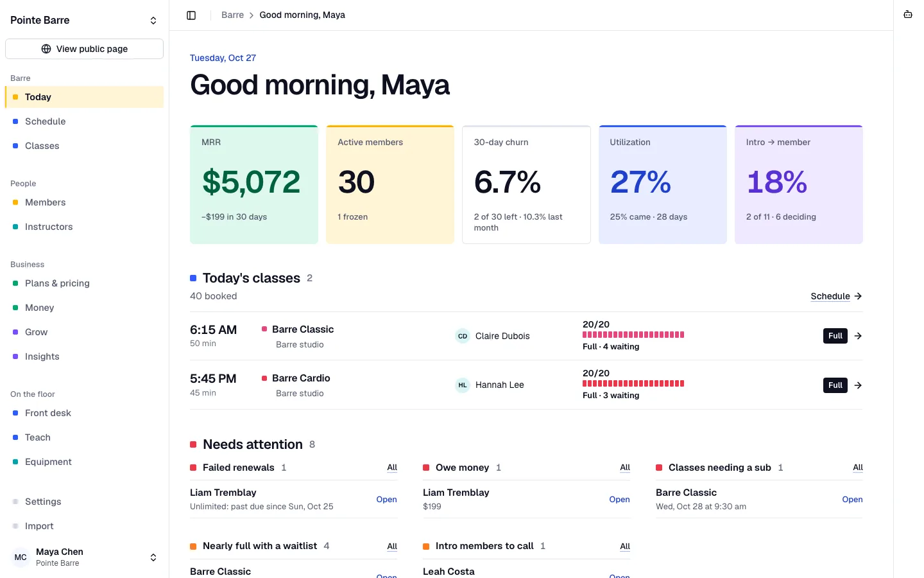Image resolution: width=924 pixels, height=578 pixels.
Task: Follow the Schedule link in Today's classes
Action: [x=830, y=296]
